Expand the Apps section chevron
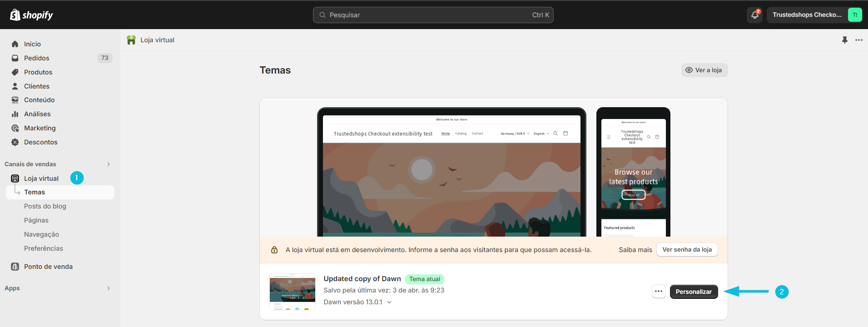This screenshot has height=327, width=868. (x=109, y=288)
